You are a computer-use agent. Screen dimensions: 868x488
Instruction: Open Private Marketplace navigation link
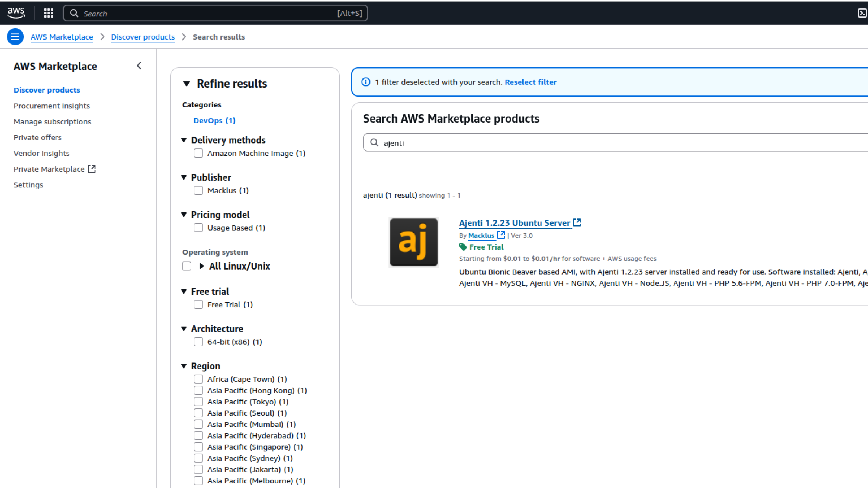click(x=49, y=169)
